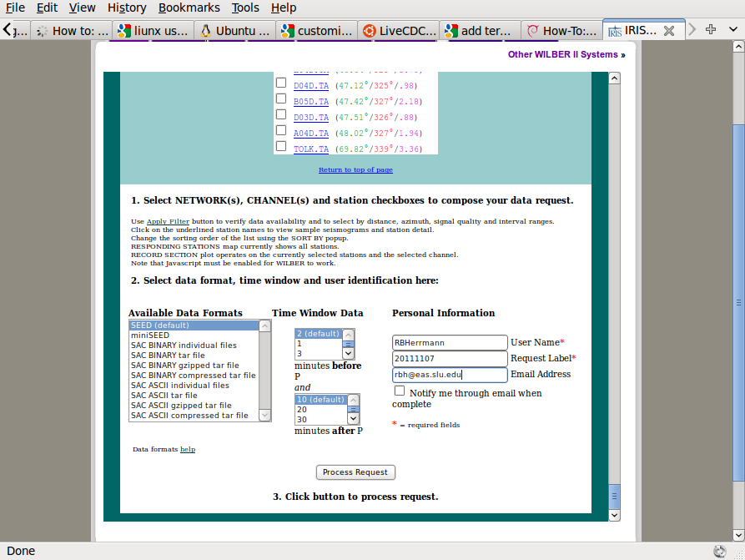Open a new tab with plus icon
This screenshot has height=560, width=745.
coord(711,29)
